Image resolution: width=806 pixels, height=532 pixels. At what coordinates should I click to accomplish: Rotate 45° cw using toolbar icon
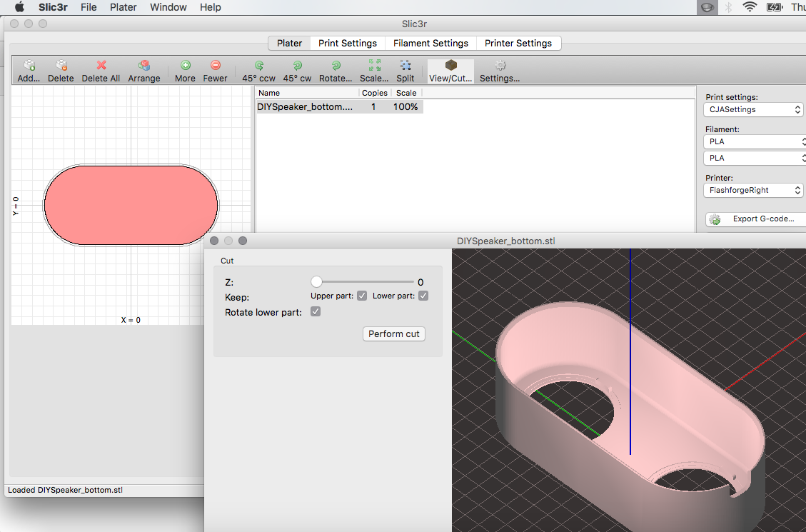click(x=297, y=65)
